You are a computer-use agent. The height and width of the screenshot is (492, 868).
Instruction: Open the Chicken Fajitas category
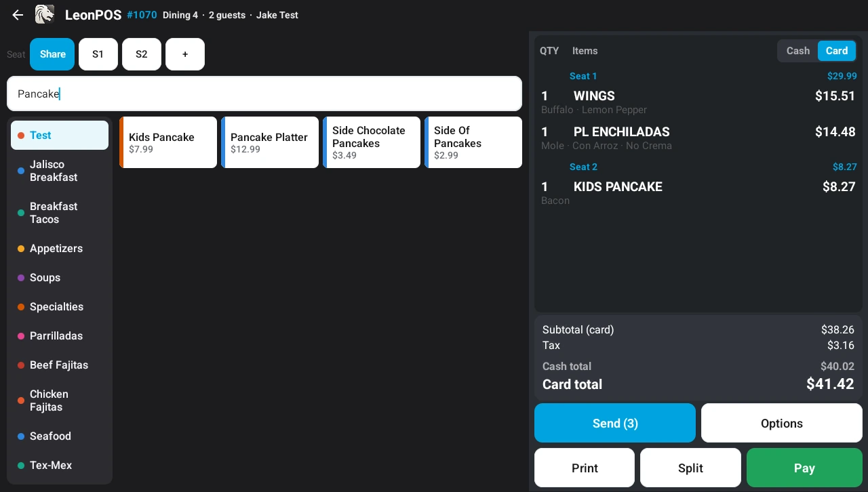(x=60, y=401)
